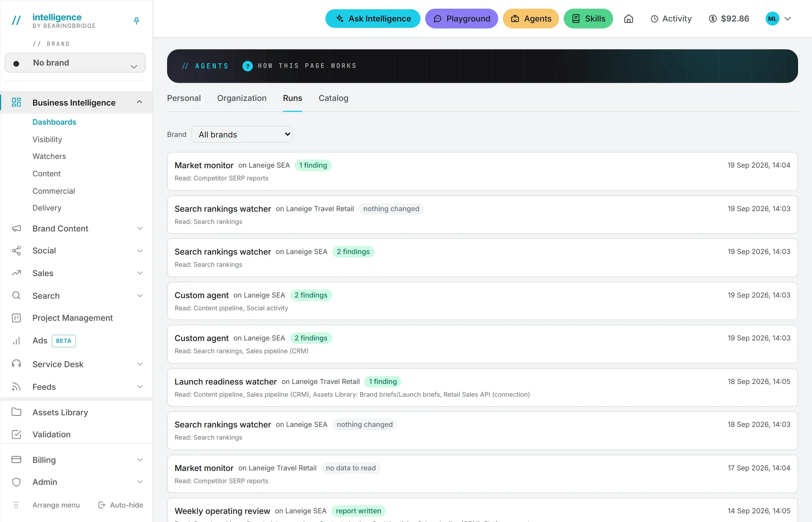812x522 pixels.
Task: Click the ML user avatar
Action: tap(772, 19)
